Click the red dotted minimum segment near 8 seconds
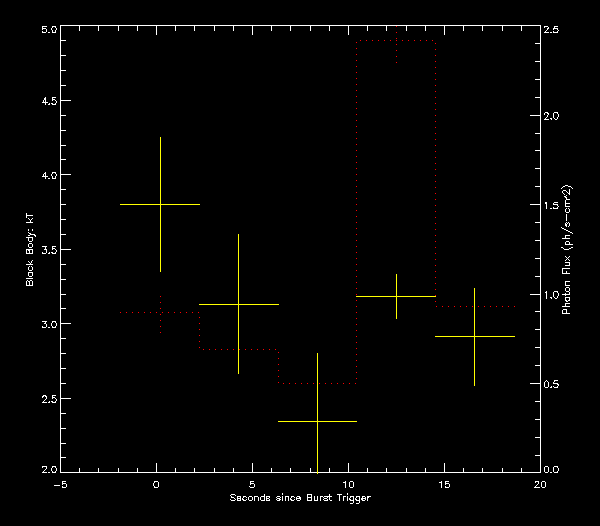 [x=317, y=383]
